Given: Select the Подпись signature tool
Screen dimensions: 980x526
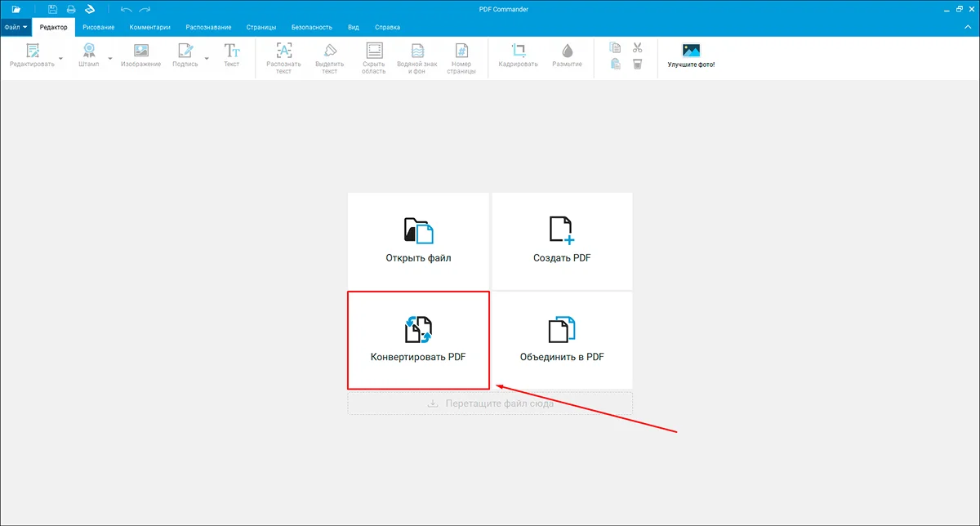Looking at the screenshot, I should click(x=185, y=56).
